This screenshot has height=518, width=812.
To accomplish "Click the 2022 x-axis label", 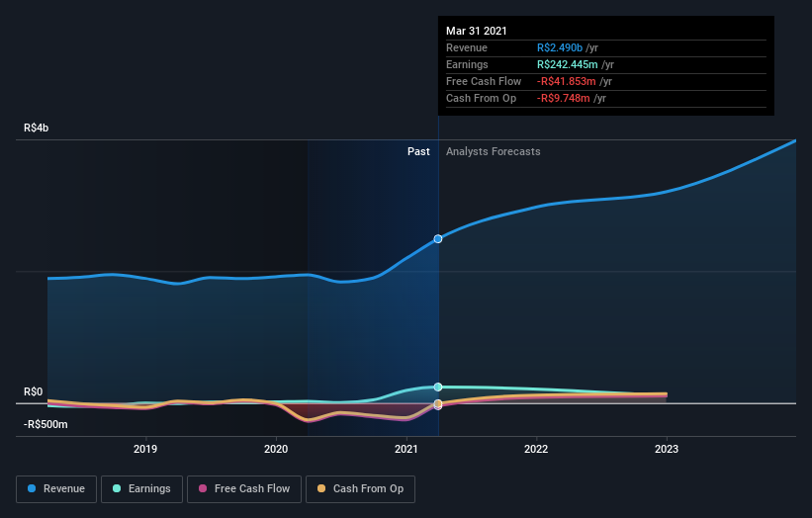I will click(x=536, y=449).
